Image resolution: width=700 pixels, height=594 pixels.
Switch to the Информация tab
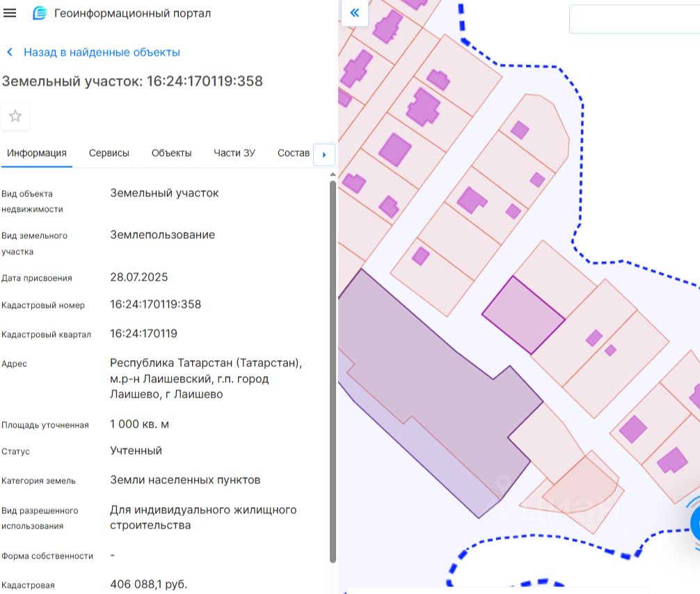point(37,153)
